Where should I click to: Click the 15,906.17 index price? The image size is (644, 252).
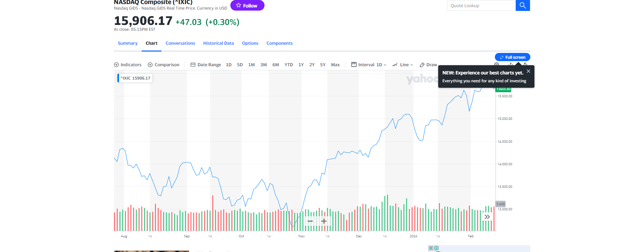click(x=143, y=21)
